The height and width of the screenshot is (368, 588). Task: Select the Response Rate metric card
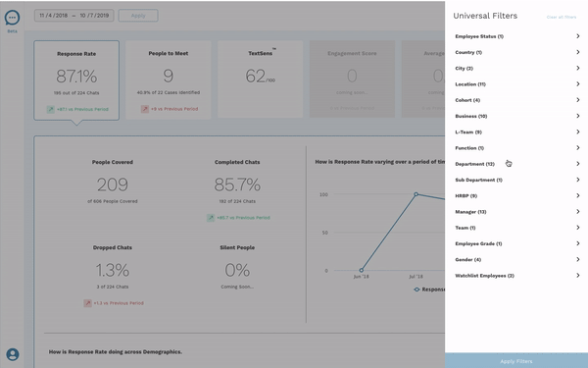[76, 80]
